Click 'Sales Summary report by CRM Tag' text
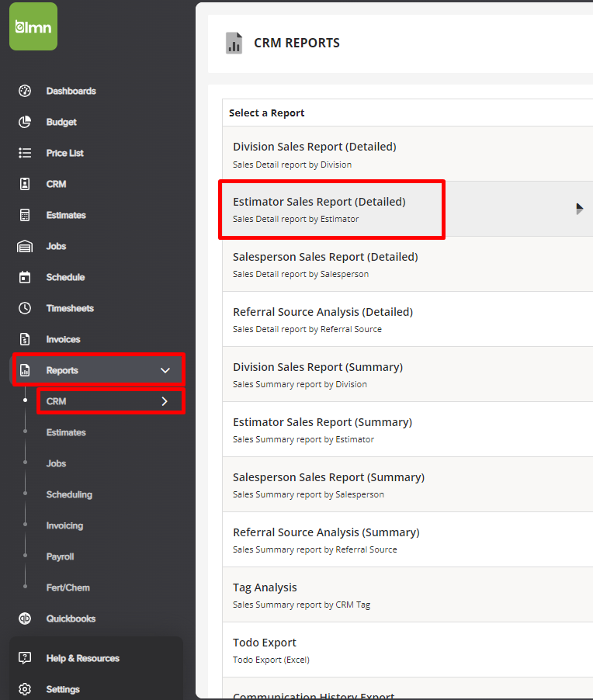593x700 pixels. pos(301,605)
